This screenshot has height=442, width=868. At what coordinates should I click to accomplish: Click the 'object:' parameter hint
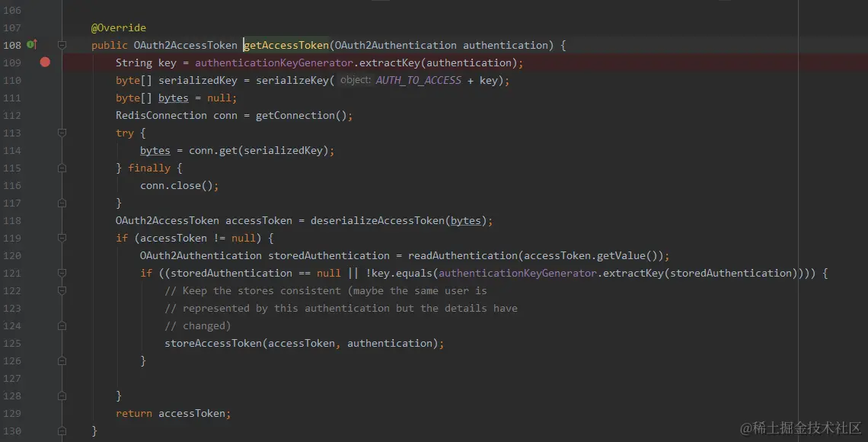pos(356,80)
